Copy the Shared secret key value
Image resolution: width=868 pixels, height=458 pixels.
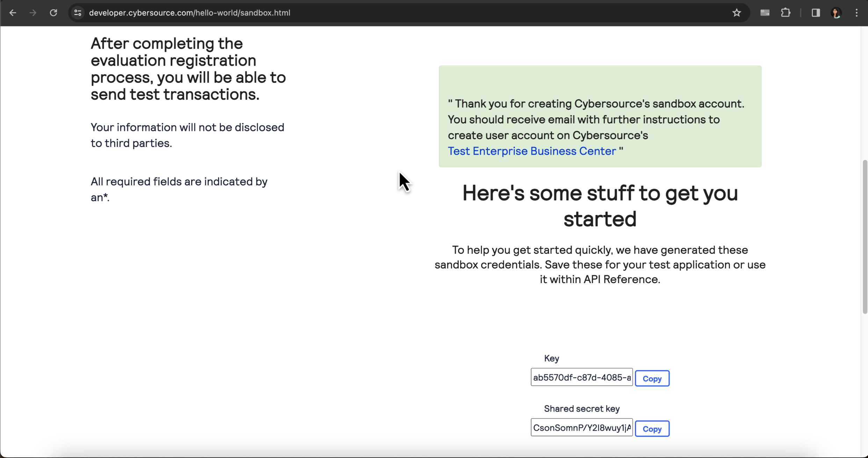tap(652, 429)
